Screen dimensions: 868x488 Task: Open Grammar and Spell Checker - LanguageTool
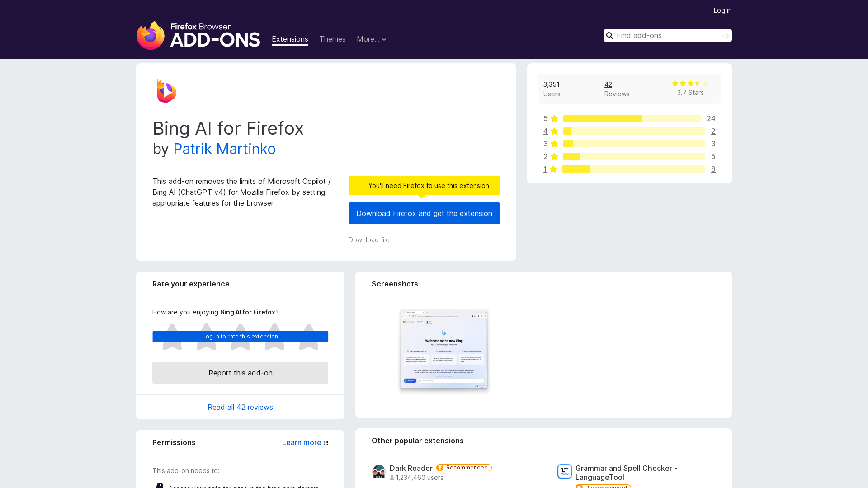626,473
